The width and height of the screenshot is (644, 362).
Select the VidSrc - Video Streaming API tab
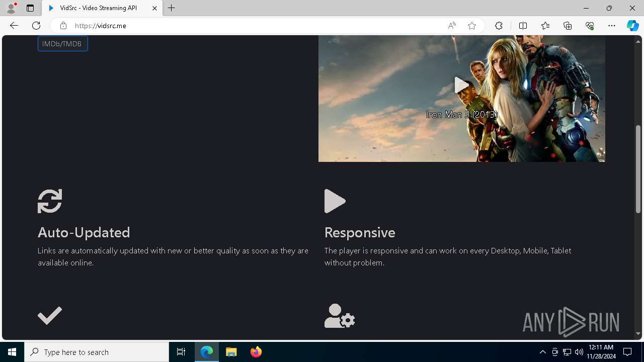pos(98,8)
